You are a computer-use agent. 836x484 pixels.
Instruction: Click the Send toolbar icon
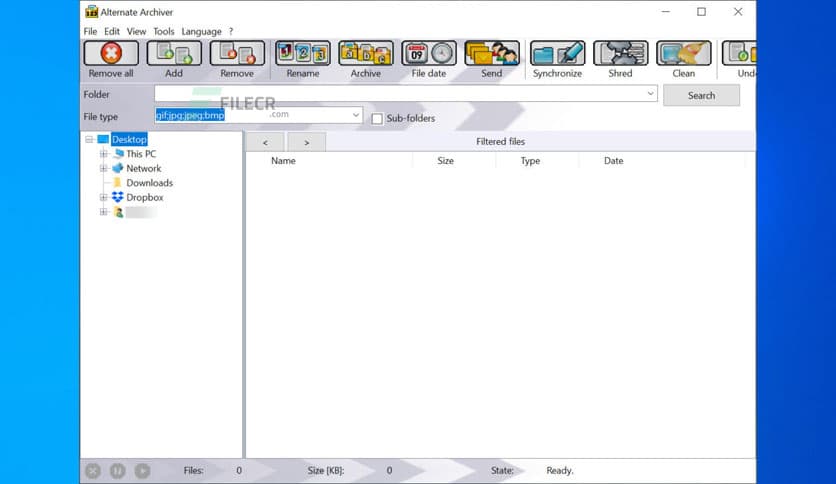coord(492,53)
